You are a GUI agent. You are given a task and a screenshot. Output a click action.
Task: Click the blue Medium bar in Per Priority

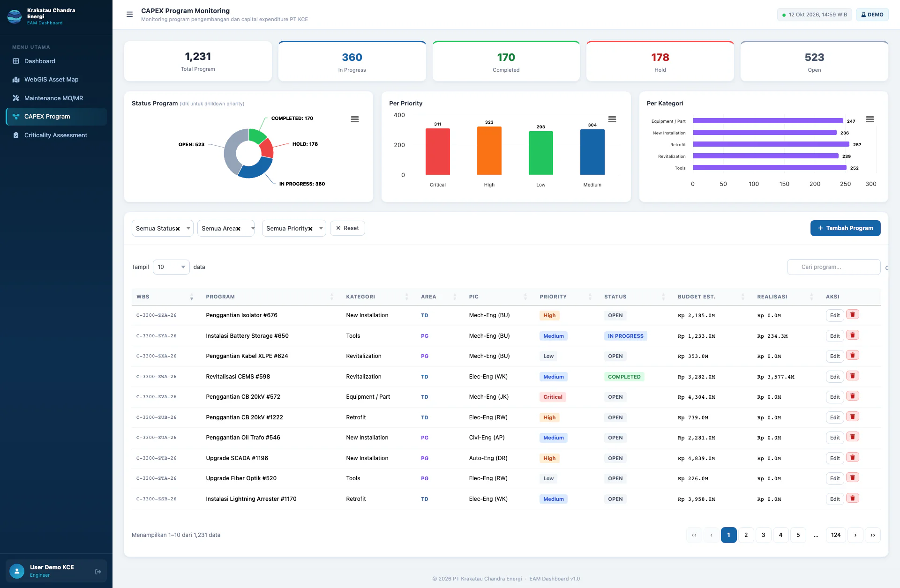click(592, 152)
